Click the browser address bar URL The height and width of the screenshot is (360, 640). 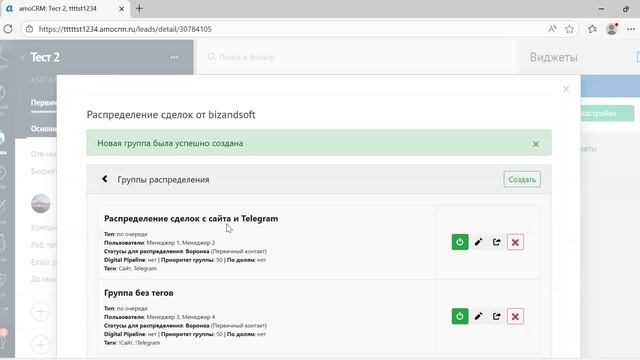coord(125,29)
